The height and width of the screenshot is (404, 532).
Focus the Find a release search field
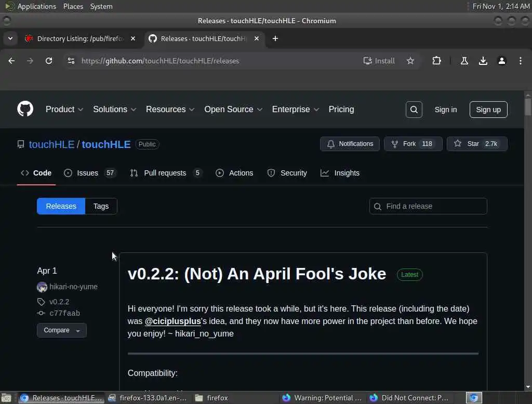tap(428, 206)
